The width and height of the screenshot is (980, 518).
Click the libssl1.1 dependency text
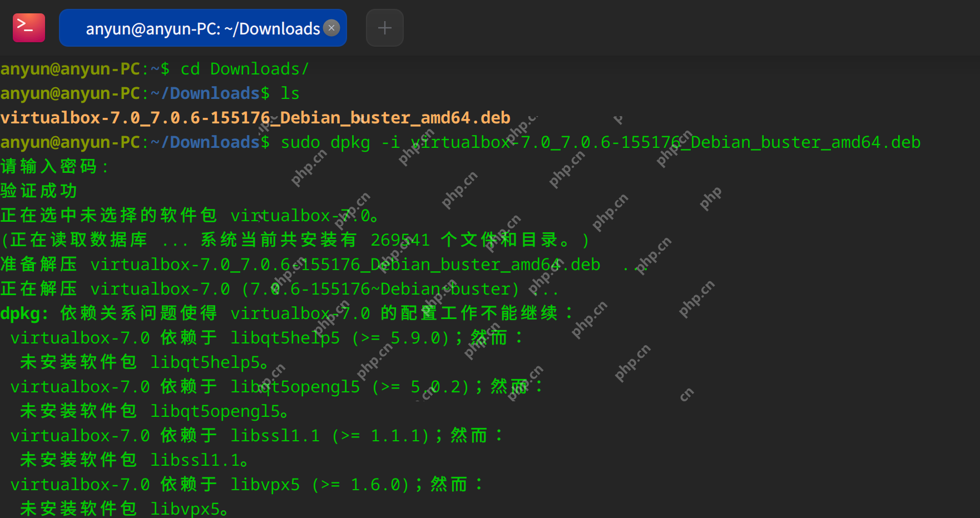pyautogui.click(x=275, y=435)
